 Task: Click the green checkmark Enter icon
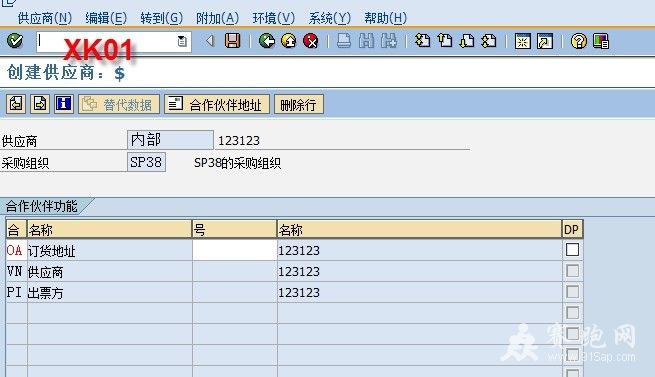(15, 41)
